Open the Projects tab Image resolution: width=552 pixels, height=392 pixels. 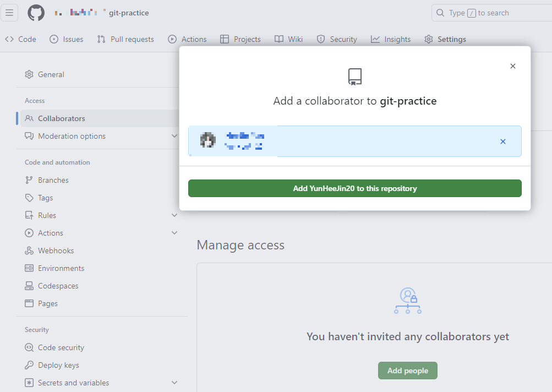click(x=241, y=39)
